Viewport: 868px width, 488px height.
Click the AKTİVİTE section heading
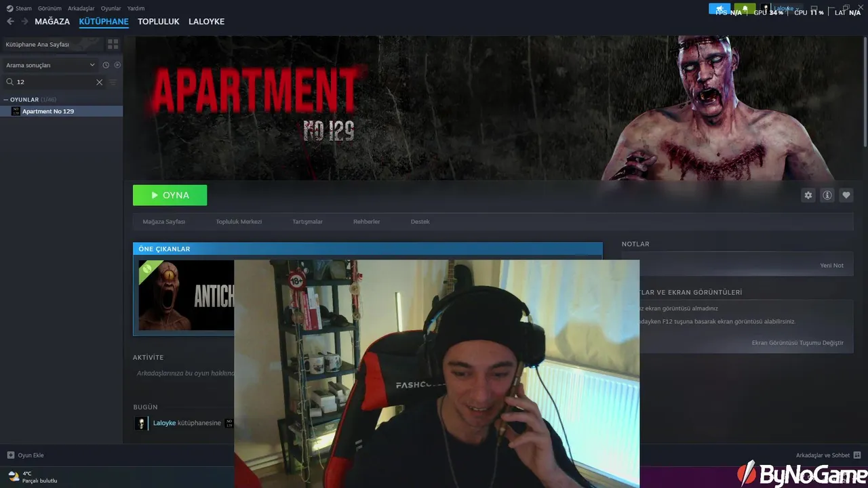148,357
